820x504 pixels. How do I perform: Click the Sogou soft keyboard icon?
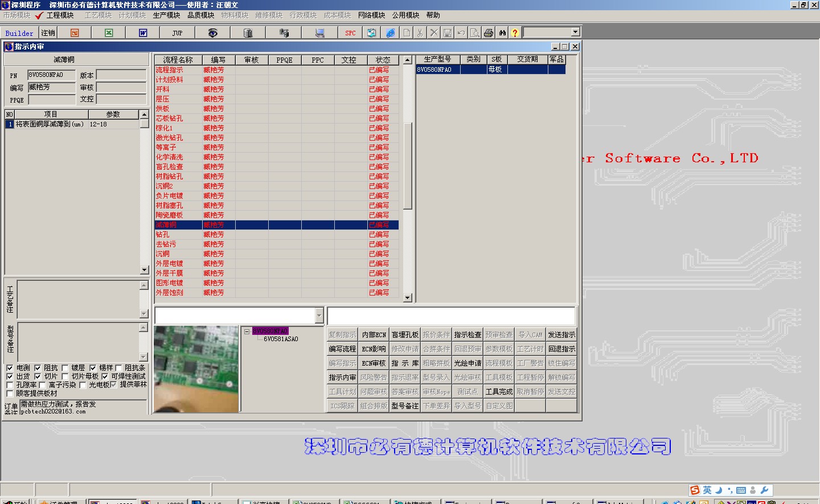741,490
